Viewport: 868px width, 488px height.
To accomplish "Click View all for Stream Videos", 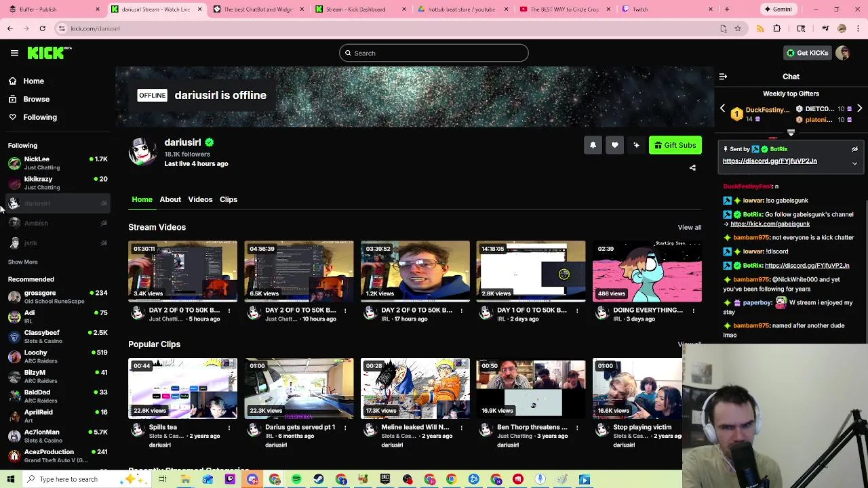I will tap(689, 228).
